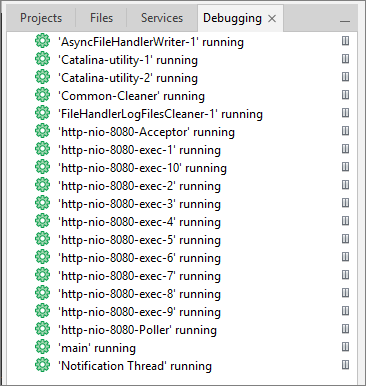Image resolution: width=366 pixels, height=386 pixels.
Task: Suspend the Catalina-utility-1 thread using pause button
Action: point(345,59)
